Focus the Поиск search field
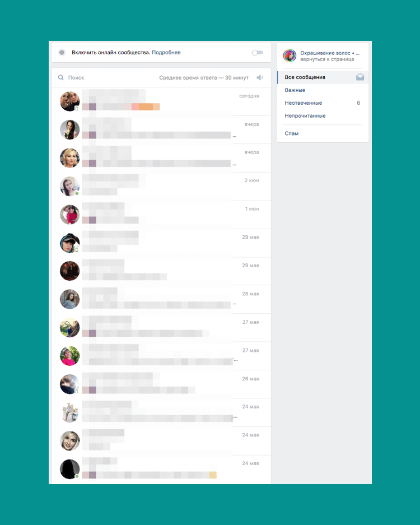This screenshot has width=420, height=525. tap(104, 78)
